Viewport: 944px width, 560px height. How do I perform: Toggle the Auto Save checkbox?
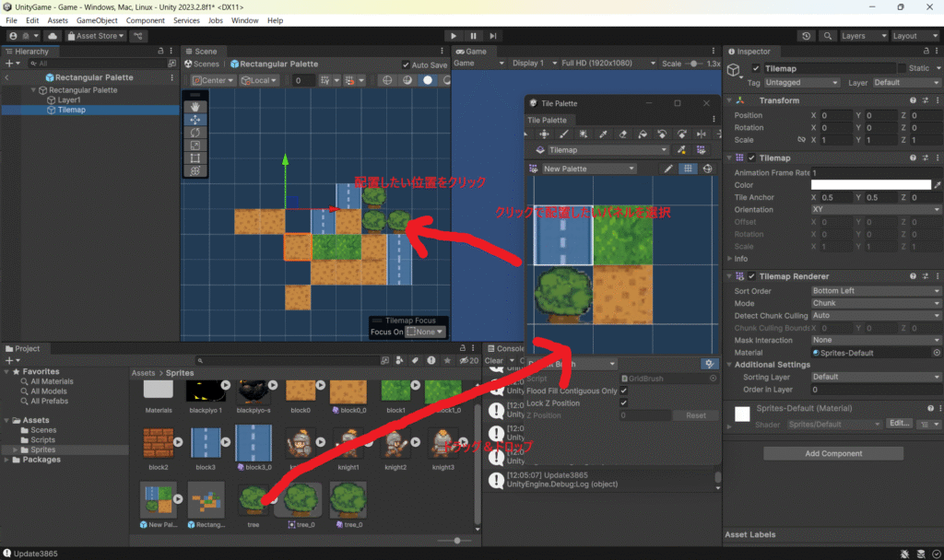click(x=406, y=65)
